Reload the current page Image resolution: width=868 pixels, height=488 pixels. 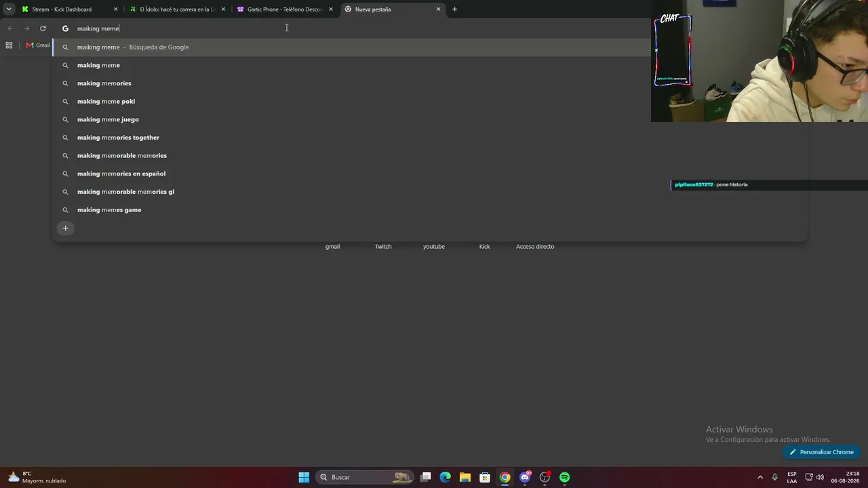[43, 28]
